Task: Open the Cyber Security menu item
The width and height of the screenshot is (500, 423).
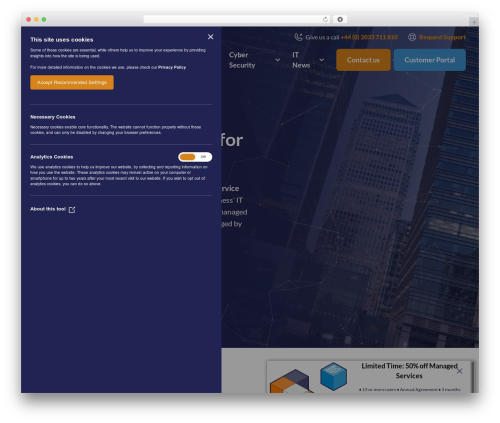Action: pyautogui.click(x=242, y=60)
